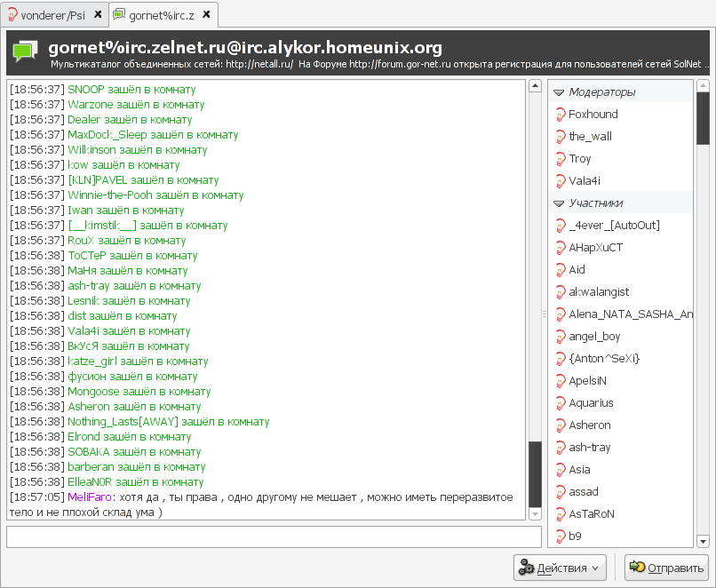Click Foxhound's status icon in moderators list
The width and height of the screenshot is (716, 588).
pos(560,115)
